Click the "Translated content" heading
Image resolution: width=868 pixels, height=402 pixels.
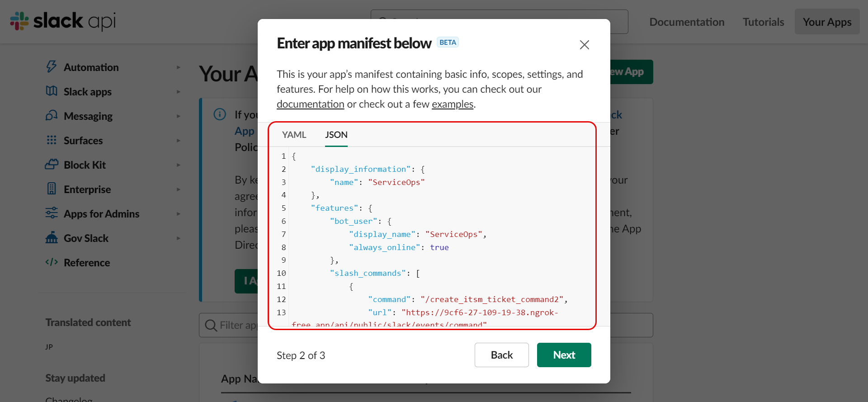tap(88, 322)
